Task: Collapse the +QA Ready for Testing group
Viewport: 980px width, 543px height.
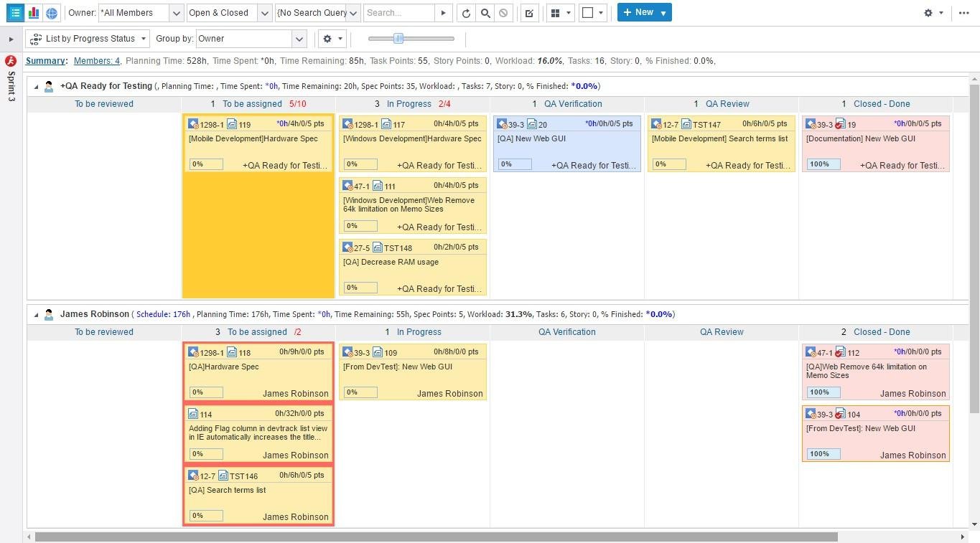Action: coord(36,86)
